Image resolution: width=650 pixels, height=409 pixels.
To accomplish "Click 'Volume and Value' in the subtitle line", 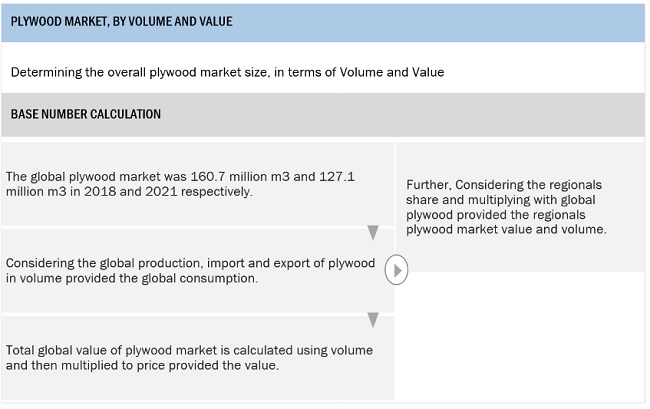I will click(x=393, y=72).
